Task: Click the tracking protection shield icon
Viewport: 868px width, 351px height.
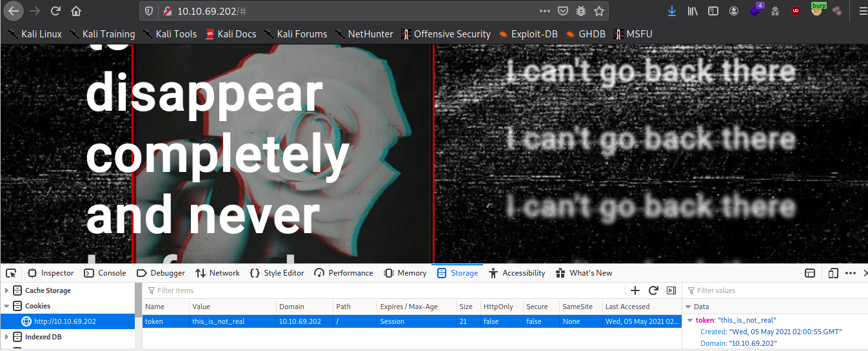Action: (149, 11)
